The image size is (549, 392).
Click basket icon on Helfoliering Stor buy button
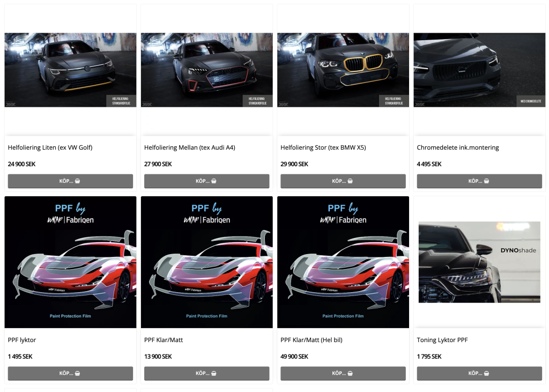click(350, 181)
